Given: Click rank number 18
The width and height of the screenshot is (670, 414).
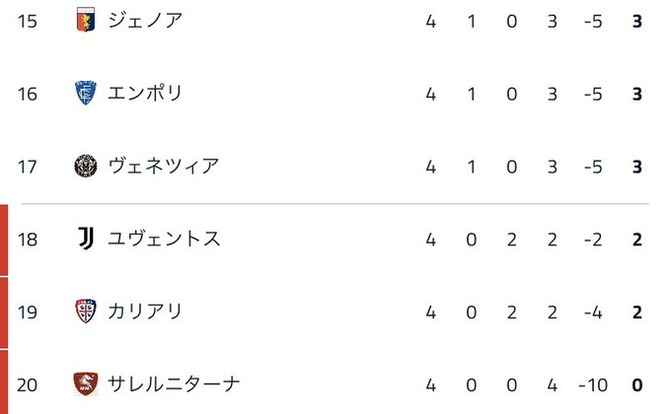Looking at the screenshot, I should point(28,239).
